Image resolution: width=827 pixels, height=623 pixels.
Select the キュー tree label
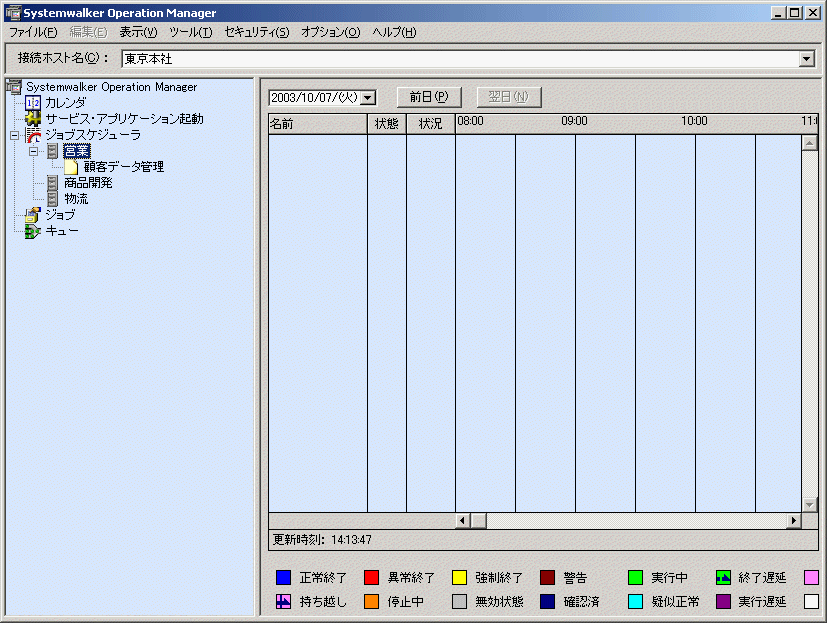[62, 231]
